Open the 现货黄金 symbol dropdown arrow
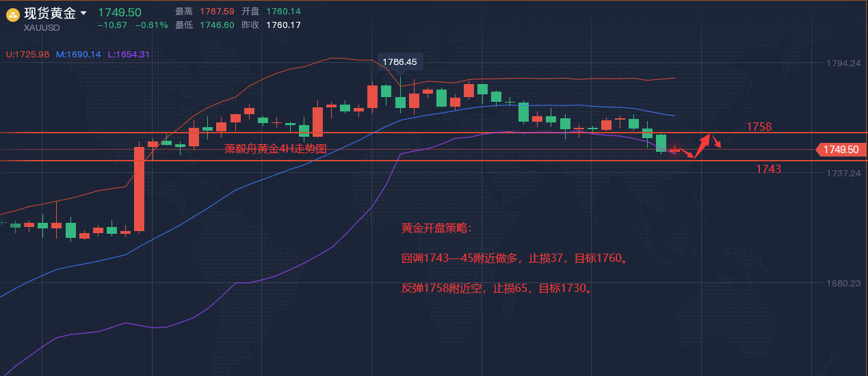This screenshot has width=868, height=376. point(83,13)
